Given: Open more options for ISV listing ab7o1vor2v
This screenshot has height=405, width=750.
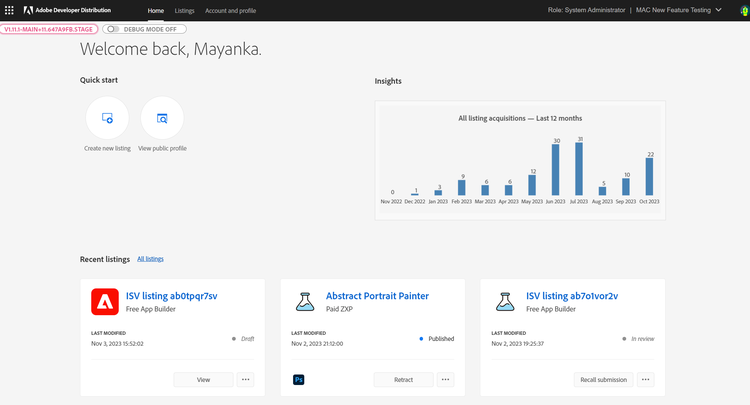Looking at the screenshot, I should point(646,380).
